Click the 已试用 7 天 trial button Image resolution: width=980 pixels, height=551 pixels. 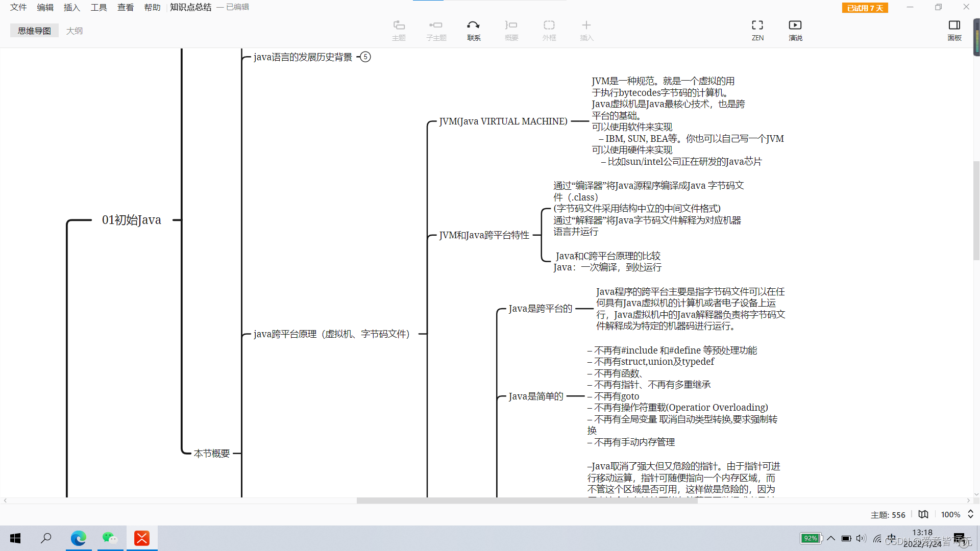pos(865,8)
